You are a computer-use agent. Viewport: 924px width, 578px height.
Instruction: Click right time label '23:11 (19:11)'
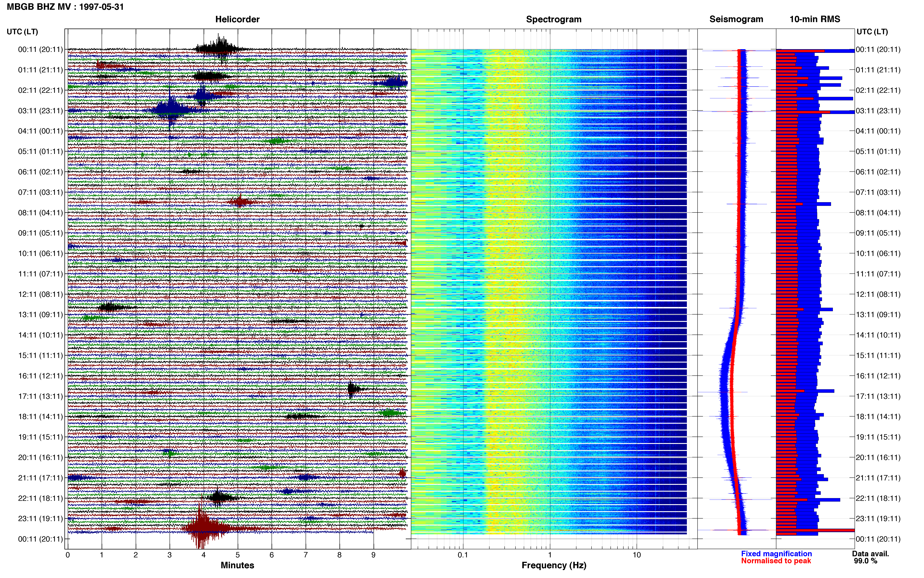[x=878, y=519]
